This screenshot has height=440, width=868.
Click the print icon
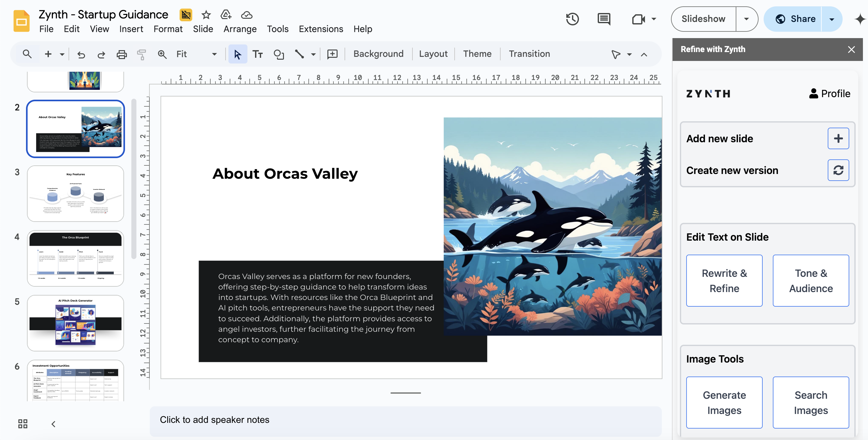122,54
